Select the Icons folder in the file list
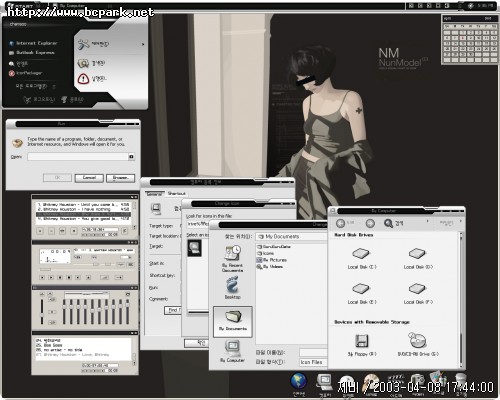 266,253
